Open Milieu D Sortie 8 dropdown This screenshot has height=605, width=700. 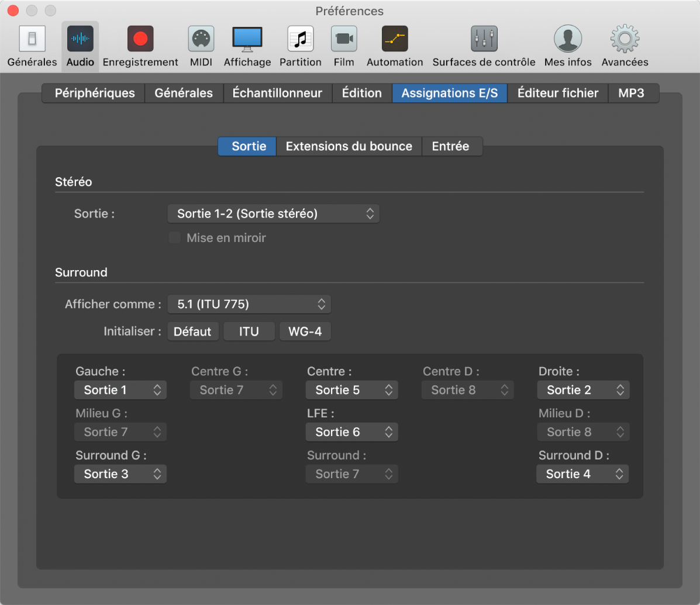[584, 432]
